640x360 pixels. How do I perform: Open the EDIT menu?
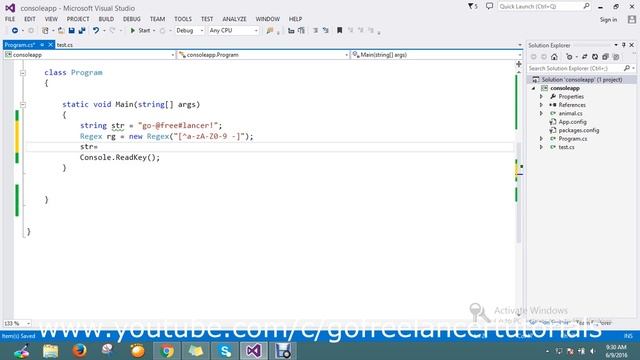pyautogui.click(x=30, y=19)
